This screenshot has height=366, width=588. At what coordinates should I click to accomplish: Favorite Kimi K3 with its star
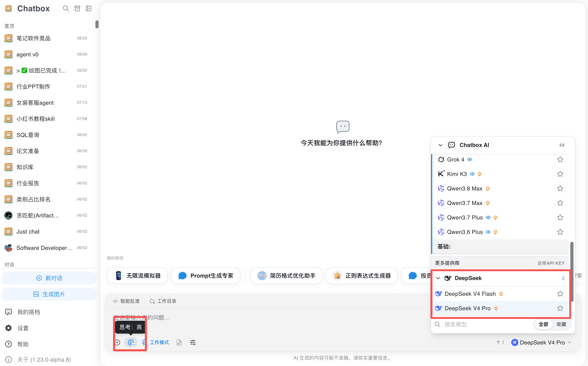click(x=560, y=174)
